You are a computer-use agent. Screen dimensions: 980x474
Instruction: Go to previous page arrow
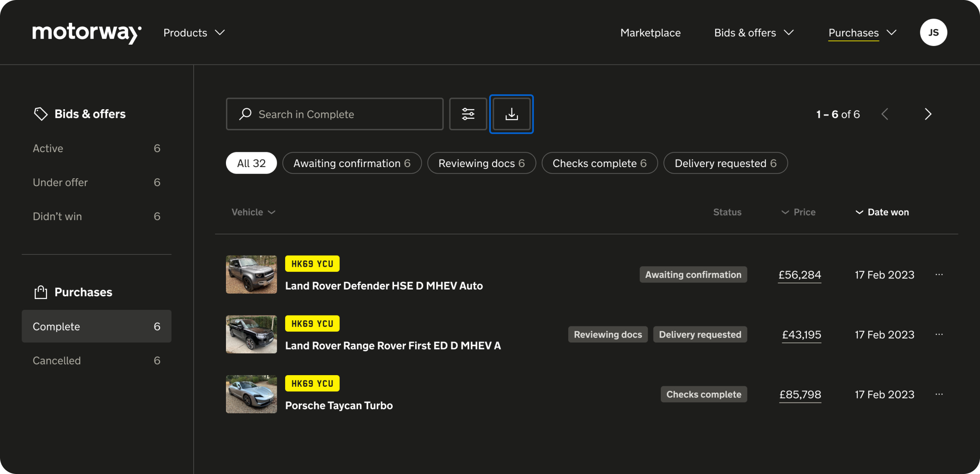click(x=885, y=114)
